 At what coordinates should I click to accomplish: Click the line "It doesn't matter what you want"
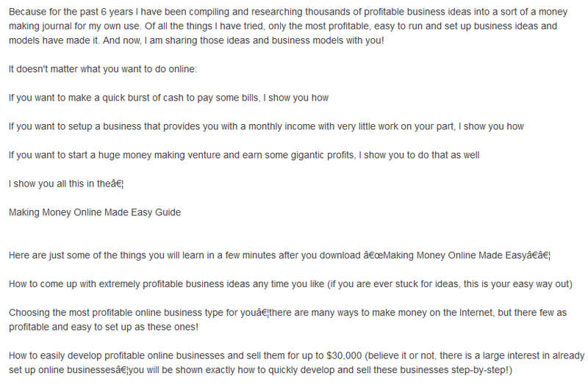point(103,69)
